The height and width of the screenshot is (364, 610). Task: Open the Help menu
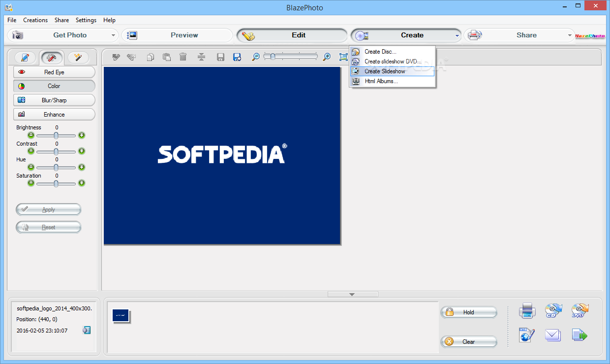coord(109,20)
